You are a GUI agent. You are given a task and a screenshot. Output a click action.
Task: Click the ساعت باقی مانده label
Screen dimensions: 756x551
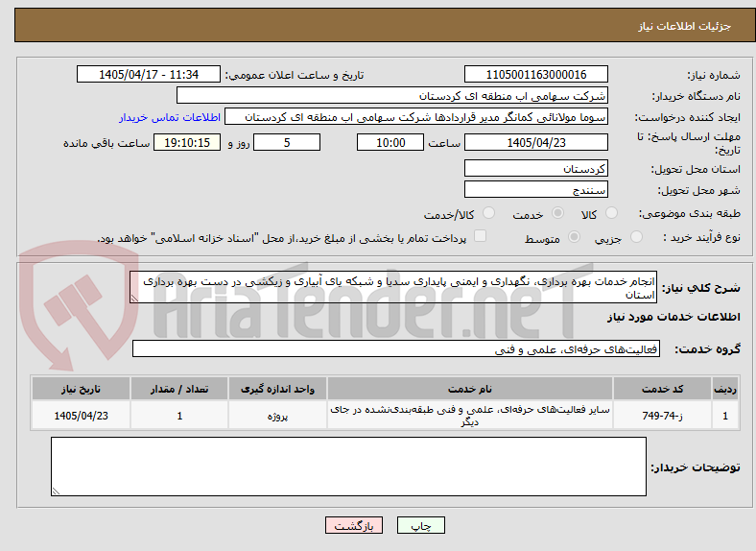pos(106,143)
